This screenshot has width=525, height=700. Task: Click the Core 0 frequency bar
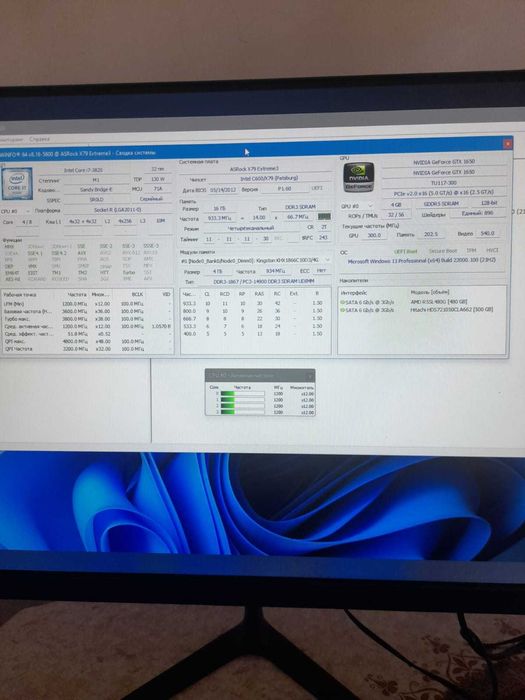click(242, 394)
